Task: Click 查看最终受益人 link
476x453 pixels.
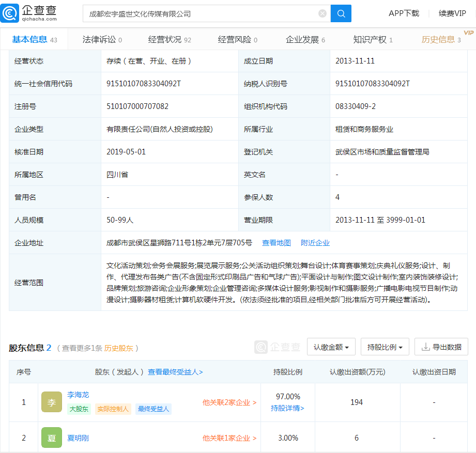Action: click(x=175, y=372)
